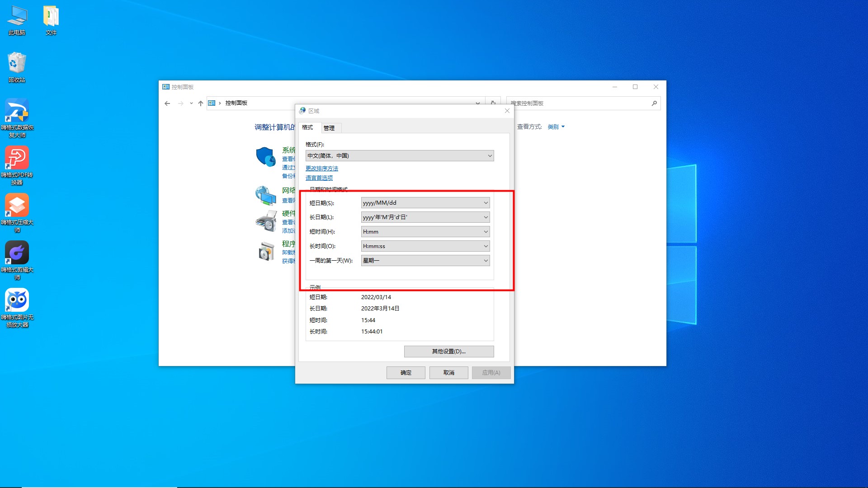Click the up-directory arrow in Control Panel
868x488 pixels.
(201, 103)
